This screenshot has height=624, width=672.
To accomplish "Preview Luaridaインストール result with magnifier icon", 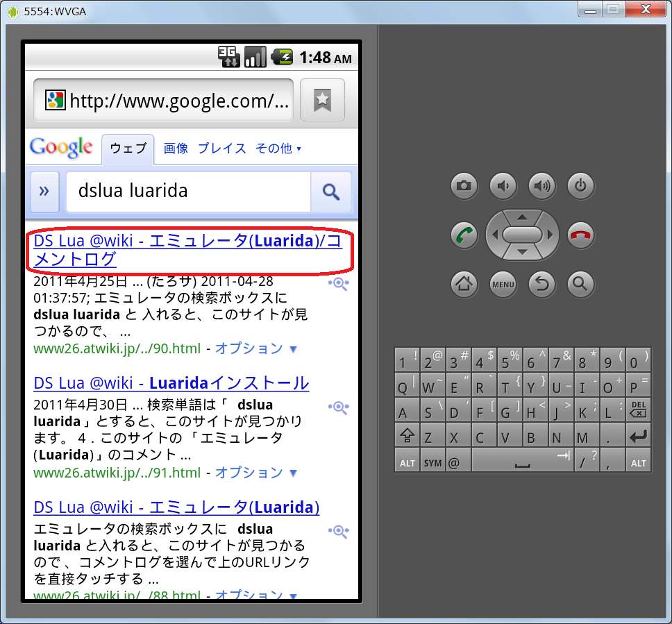I will pos(339,407).
